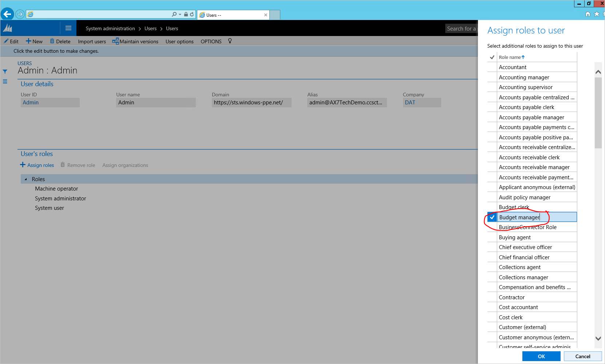
Task: Click OK to confirm role assignment
Action: [x=541, y=356]
